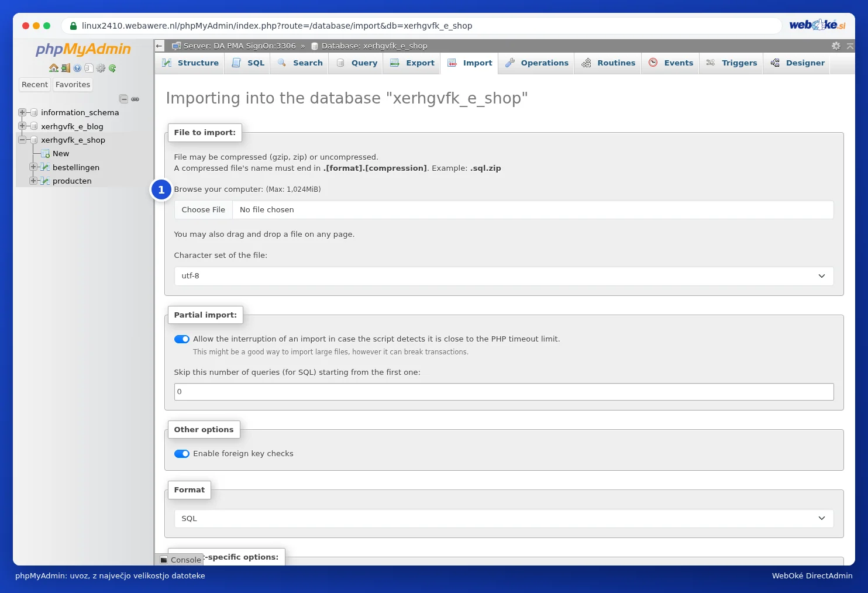Screen dimensions: 868x593
Task: Open the Designer tab
Action: (x=797, y=63)
